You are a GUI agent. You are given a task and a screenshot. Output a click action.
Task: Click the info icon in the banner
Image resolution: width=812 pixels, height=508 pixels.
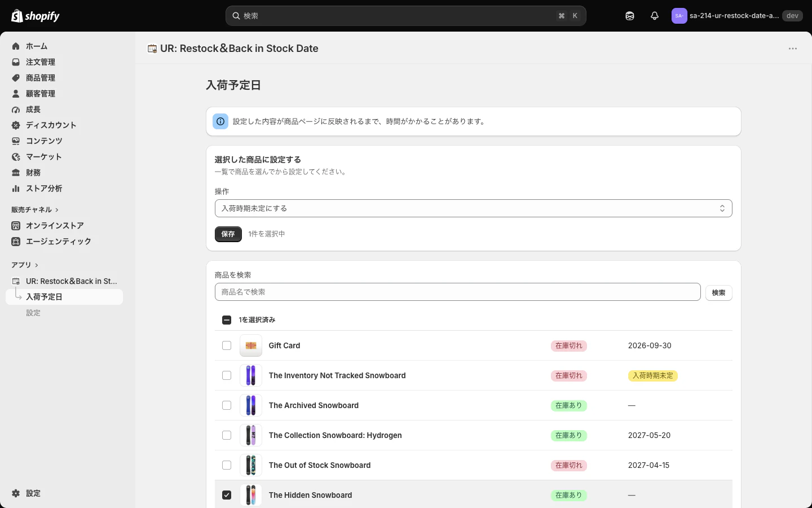220,121
